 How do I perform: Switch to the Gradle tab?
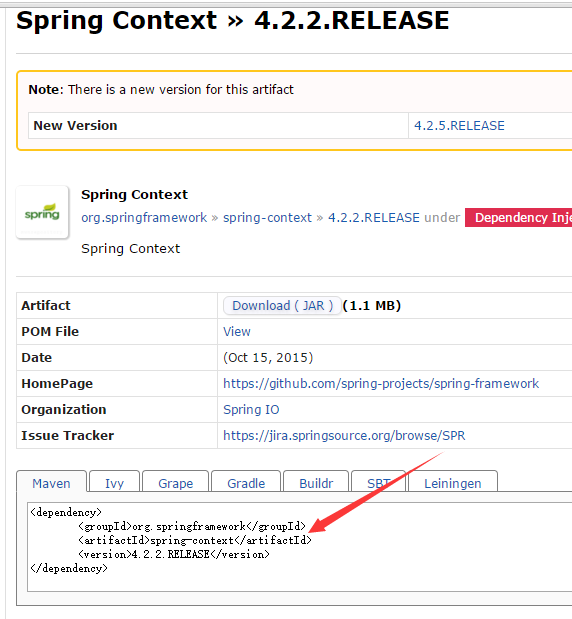(x=246, y=483)
